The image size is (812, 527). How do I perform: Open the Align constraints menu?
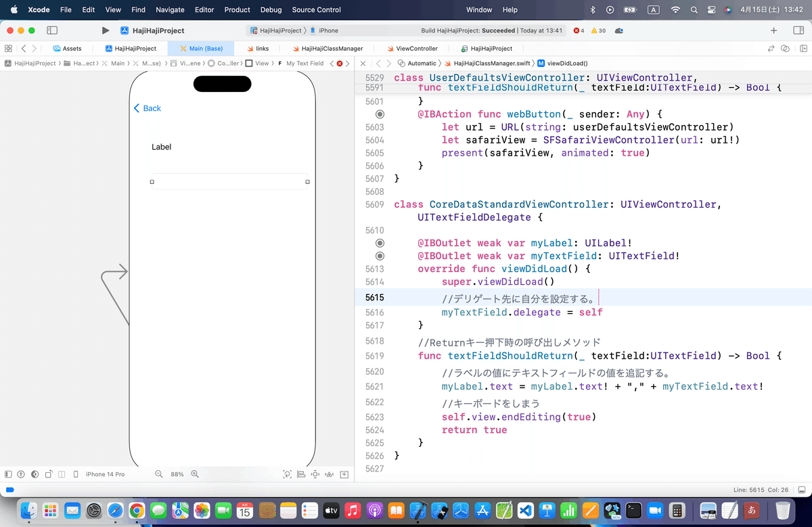[301, 474]
